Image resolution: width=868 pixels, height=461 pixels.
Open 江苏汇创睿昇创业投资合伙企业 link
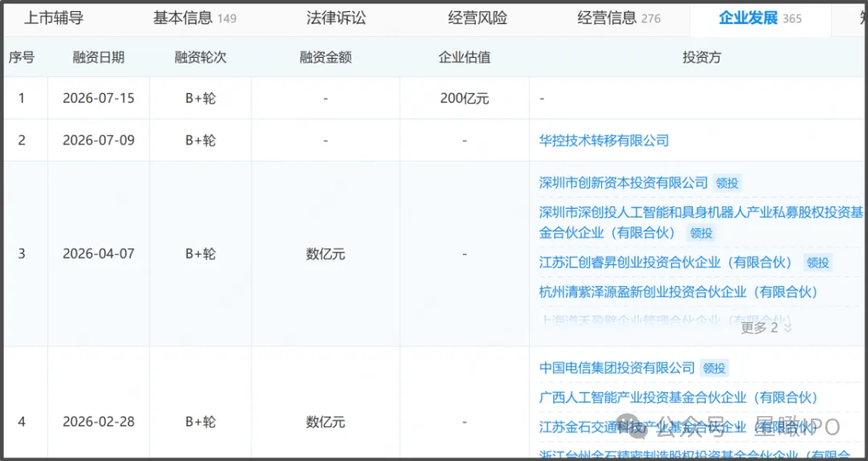coord(666,263)
